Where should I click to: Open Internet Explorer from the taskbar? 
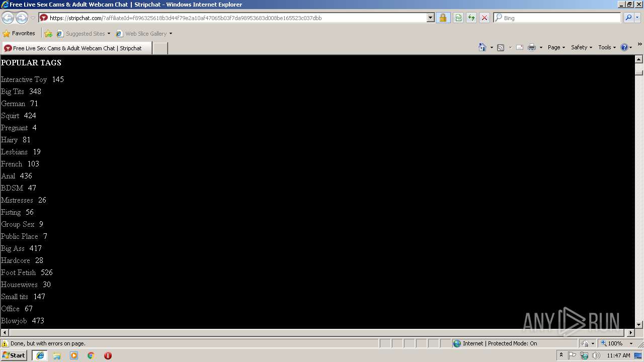pos(40,355)
